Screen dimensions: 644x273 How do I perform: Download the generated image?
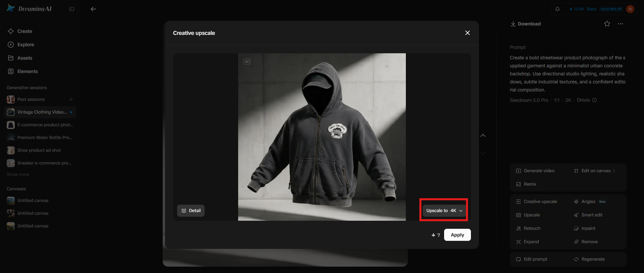[x=526, y=24]
